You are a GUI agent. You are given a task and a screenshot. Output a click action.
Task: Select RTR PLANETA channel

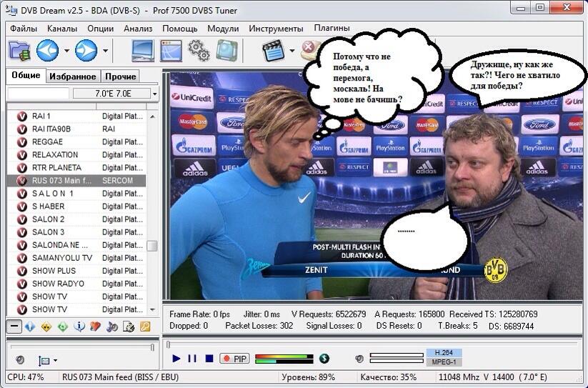coord(76,168)
